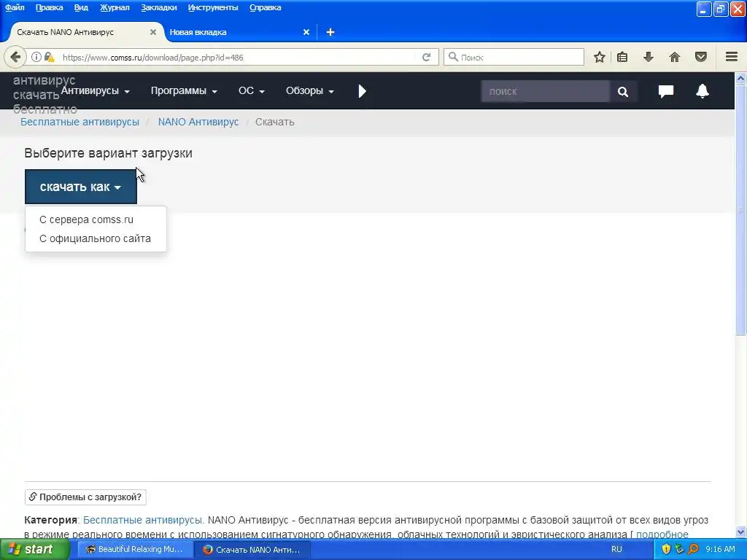Open notifications bell icon on site
Image resolution: width=747 pixels, height=560 pixels.
[x=703, y=91]
